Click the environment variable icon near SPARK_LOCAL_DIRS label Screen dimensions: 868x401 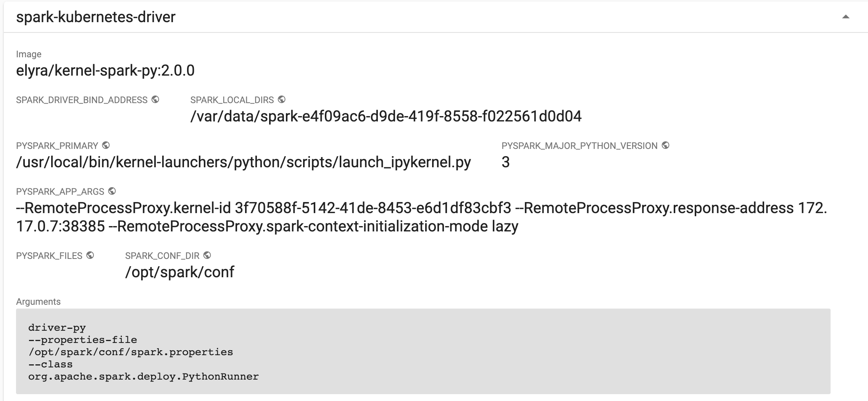click(281, 100)
